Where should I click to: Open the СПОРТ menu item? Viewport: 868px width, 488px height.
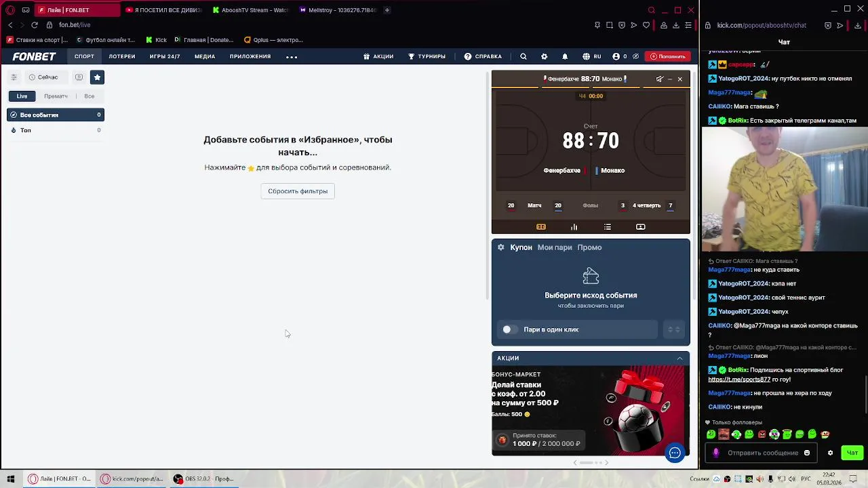[84, 56]
